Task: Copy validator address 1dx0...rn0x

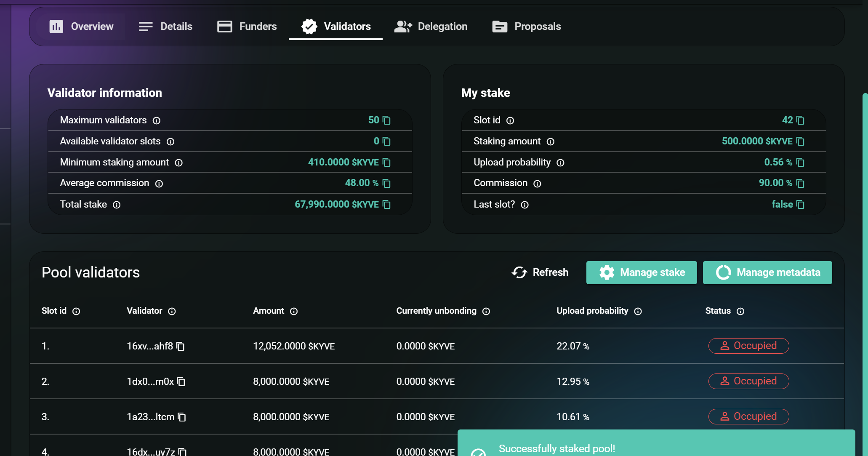Action: 181,382
